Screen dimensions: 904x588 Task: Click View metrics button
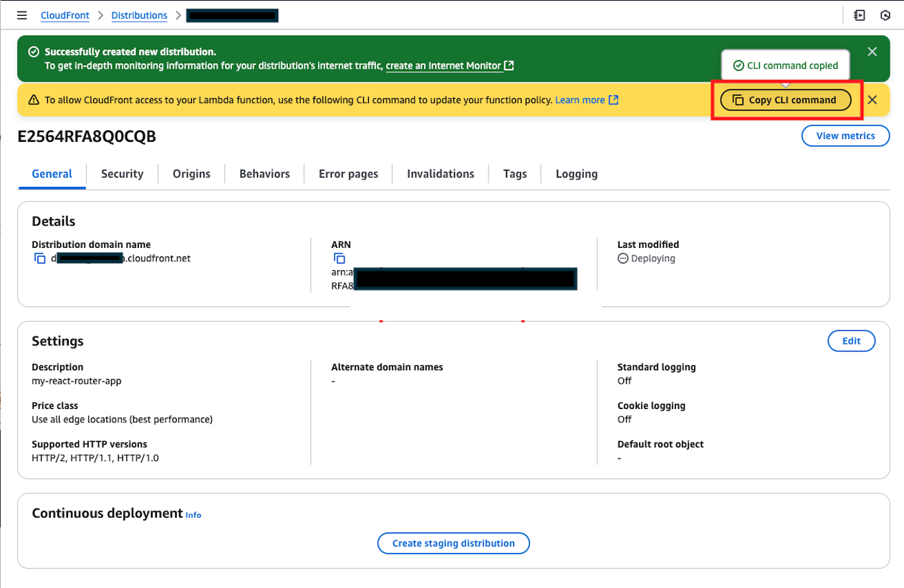845,136
